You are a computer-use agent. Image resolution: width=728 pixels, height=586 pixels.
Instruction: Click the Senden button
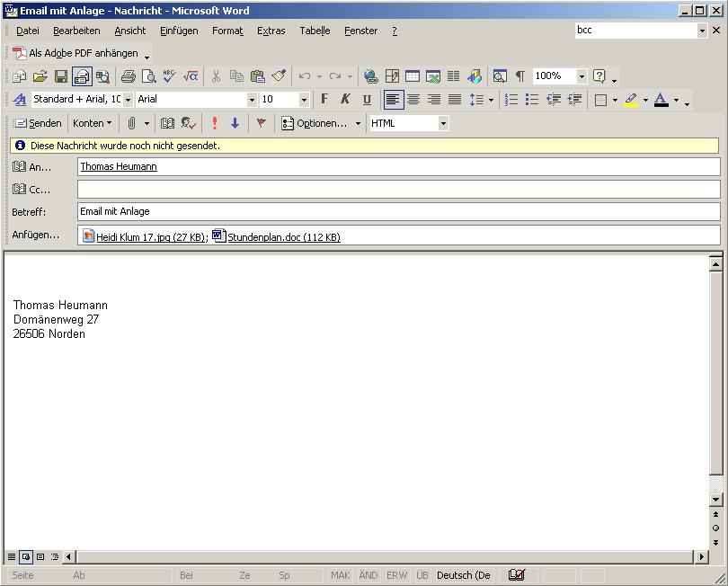click(x=38, y=123)
